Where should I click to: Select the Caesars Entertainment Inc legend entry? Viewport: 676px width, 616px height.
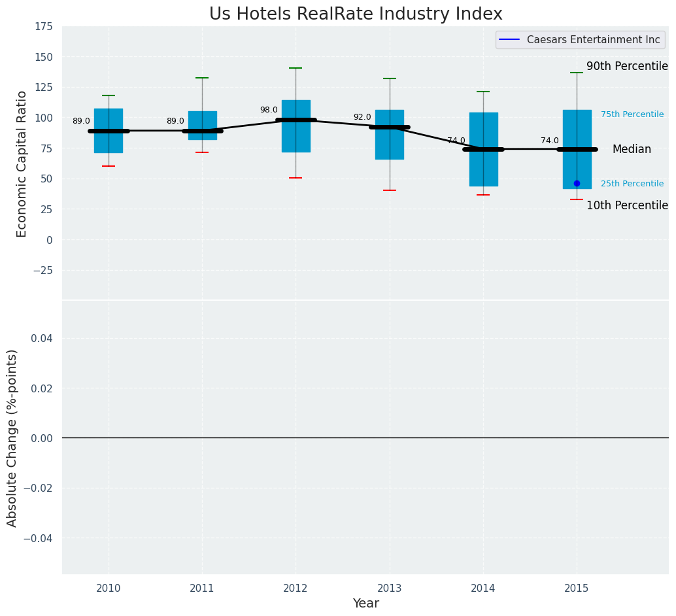pyautogui.click(x=579, y=40)
